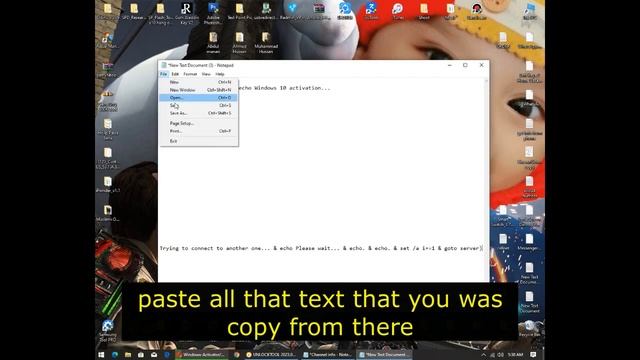Click in the Notepad text editing area
Viewport: 640px width, 360px height.
click(x=320, y=180)
